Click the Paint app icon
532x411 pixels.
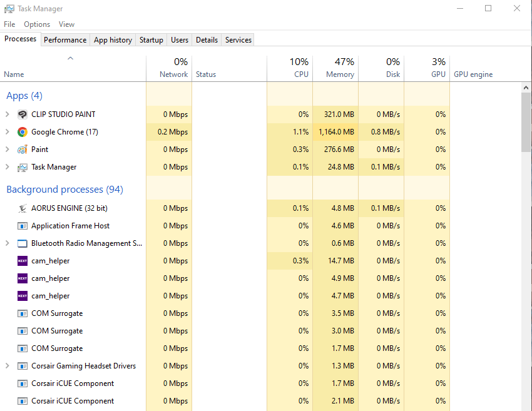[x=23, y=150]
